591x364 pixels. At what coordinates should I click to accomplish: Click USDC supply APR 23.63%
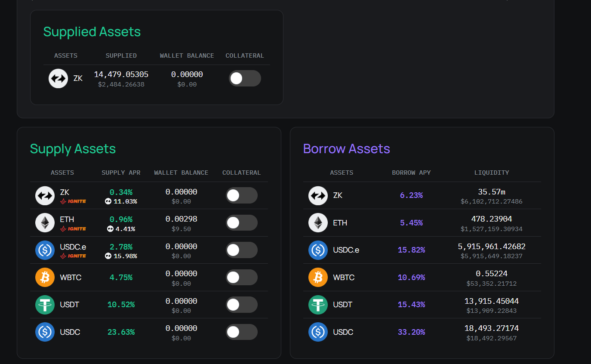(x=121, y=332)
